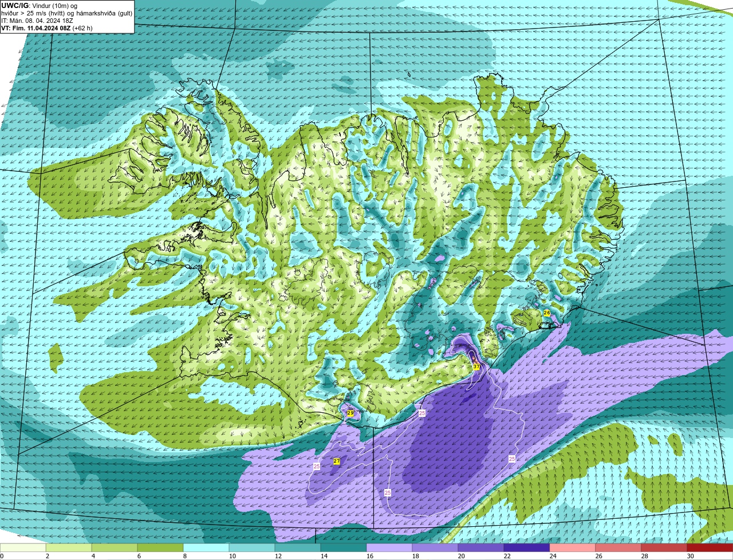Click the legend scale number 30
This screenshot has width=733, height=560.
click(x=691, y=556)
